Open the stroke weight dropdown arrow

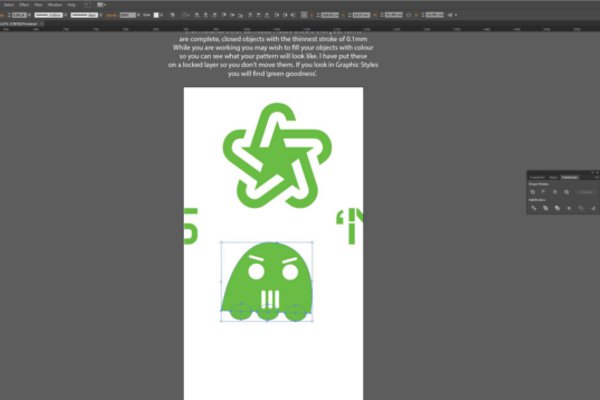29,15
